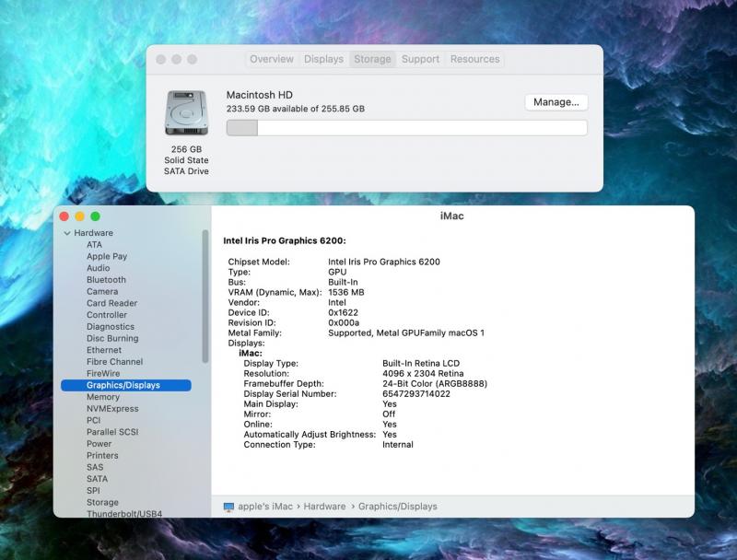737x560 pixels.
Task: Select the Storage tab
Action: 372,59
